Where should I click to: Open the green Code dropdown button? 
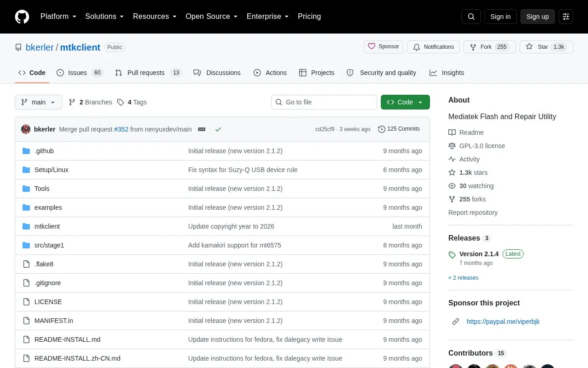pos(405,102)
